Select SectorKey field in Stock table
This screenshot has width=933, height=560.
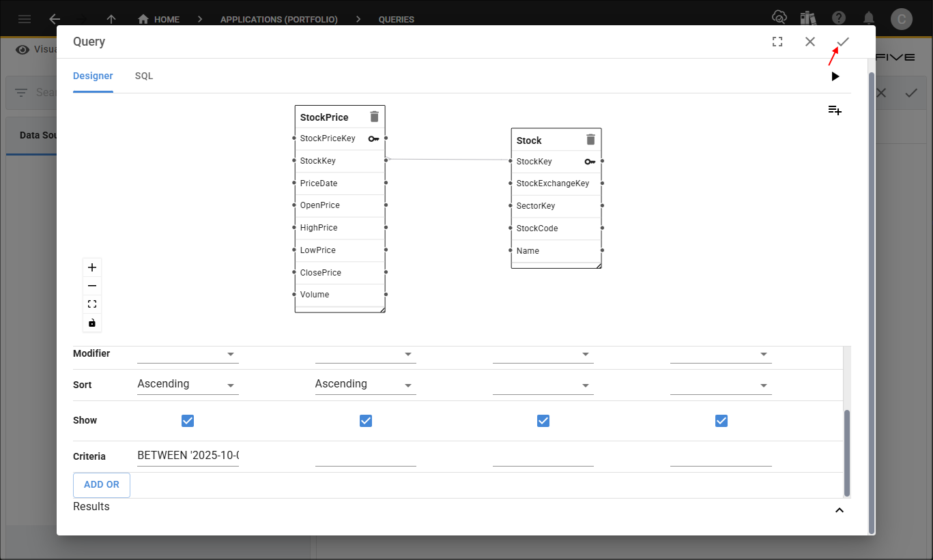pos(556,206)
